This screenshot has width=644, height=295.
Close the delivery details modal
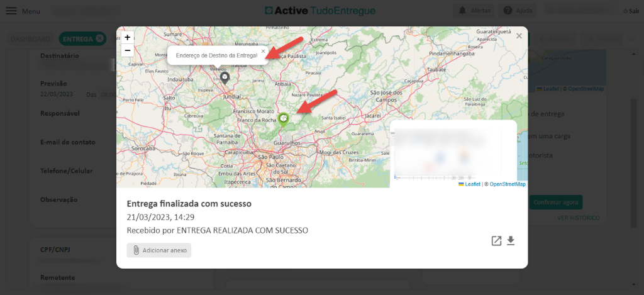[x=519, y=36]
